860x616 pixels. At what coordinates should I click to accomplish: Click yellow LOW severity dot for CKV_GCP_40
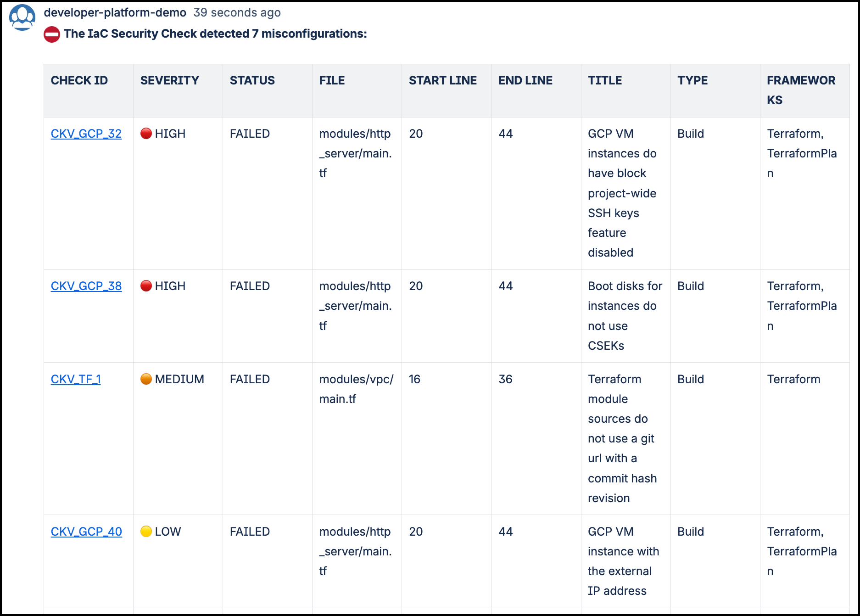(x=146, y=532)
